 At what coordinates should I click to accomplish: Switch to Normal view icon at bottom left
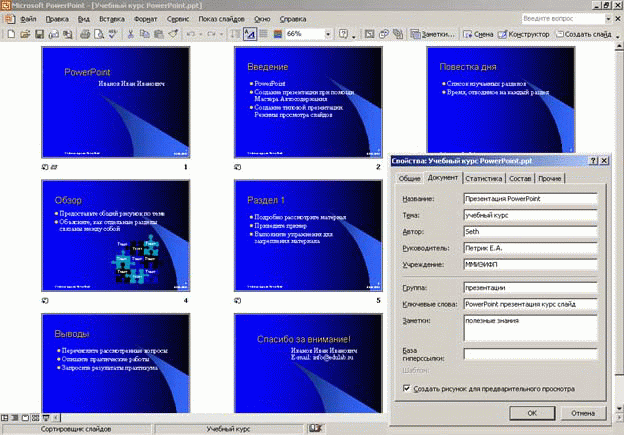pyautogui.click(x=5, y=417)
